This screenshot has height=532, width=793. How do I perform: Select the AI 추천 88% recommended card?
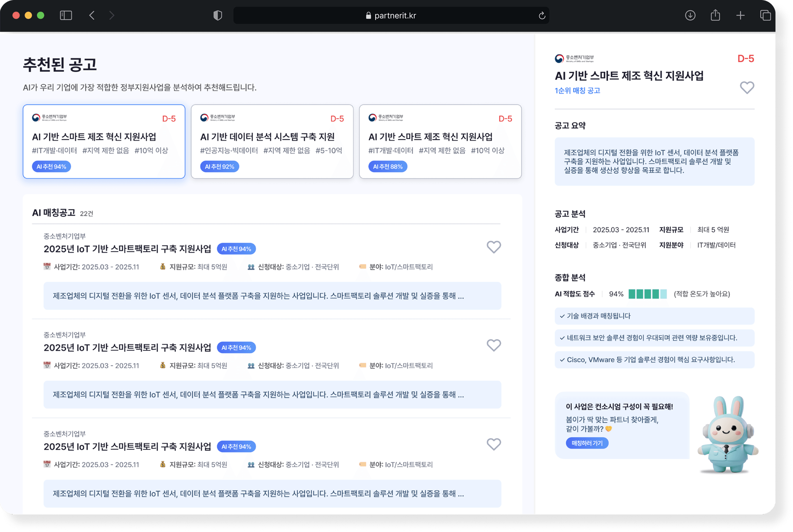coord(440,141)
